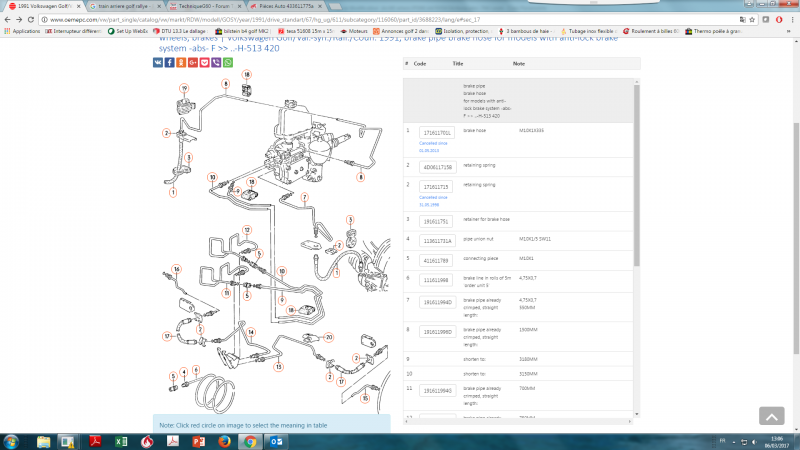Show more bookmarks overflow chevron
Screen dimensions: 800x450
[x=788, y=31]
